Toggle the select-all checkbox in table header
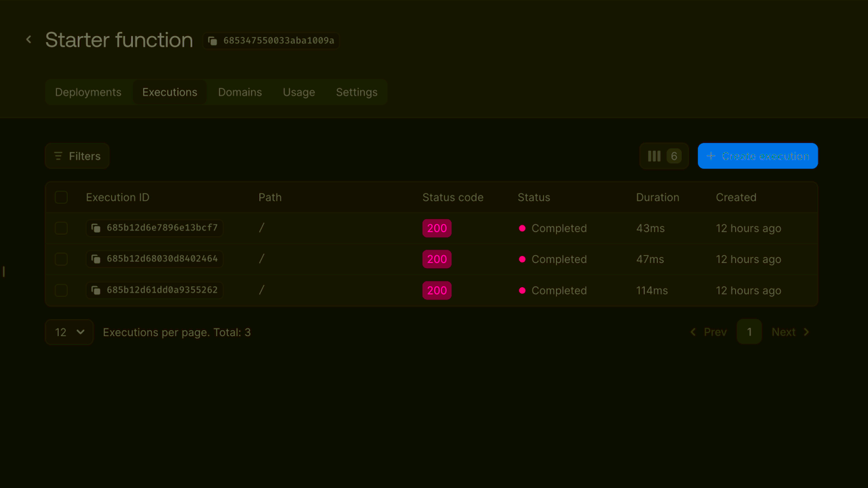 61,197
